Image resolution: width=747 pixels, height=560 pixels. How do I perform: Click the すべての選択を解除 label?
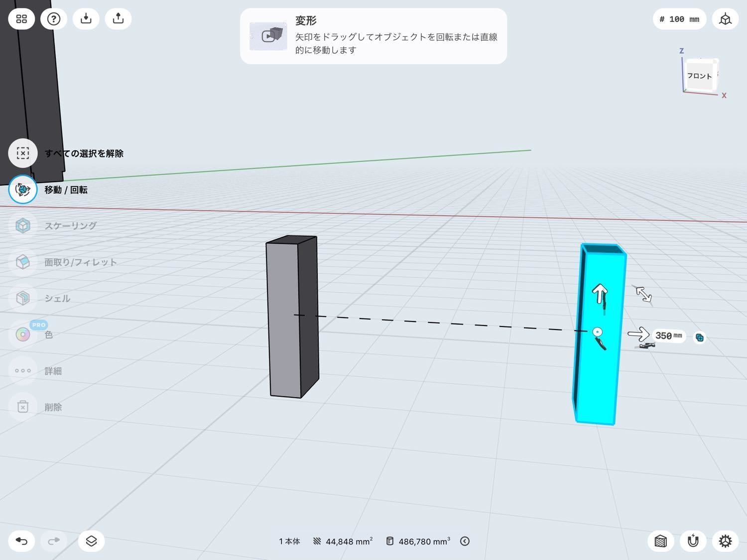[84, 153]
